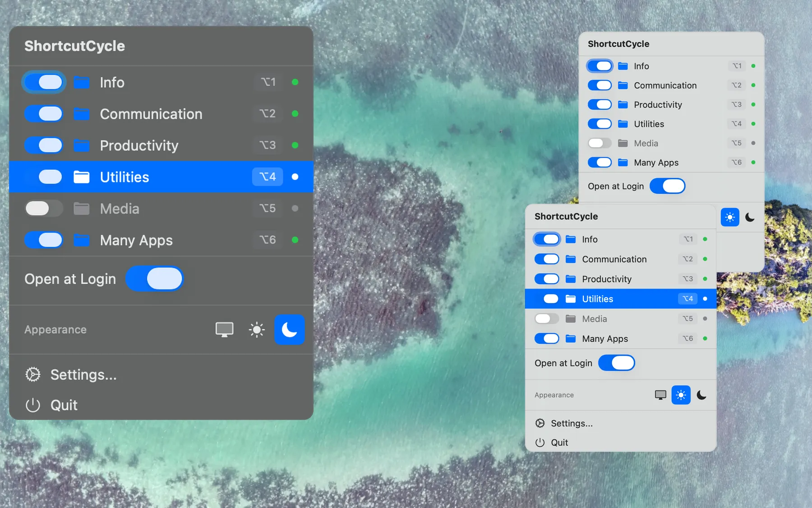Choose system display appearance icon in dark panel
Image resolution: width=812 pixels, height=508 pixels.
(x=224, y=330)
